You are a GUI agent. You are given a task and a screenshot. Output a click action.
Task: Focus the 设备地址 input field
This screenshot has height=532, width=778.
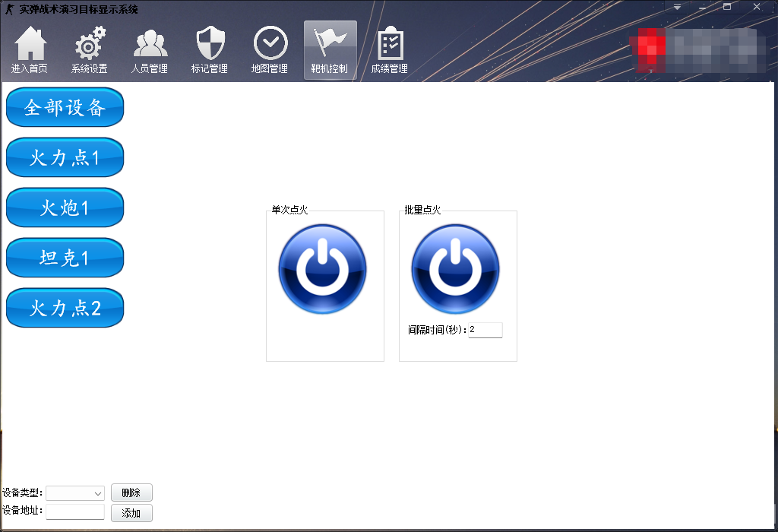(75, 511)
